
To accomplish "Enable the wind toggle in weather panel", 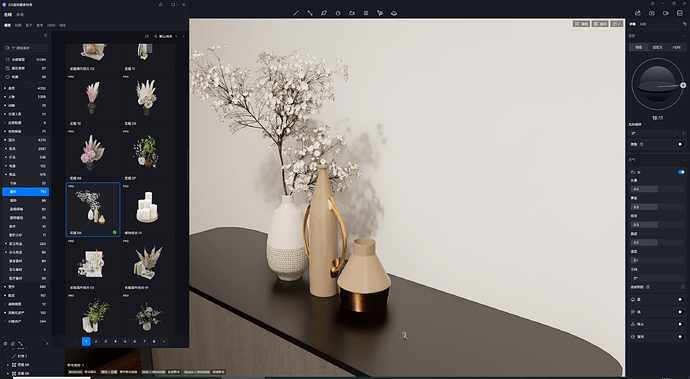I will [x=680, y=312].
